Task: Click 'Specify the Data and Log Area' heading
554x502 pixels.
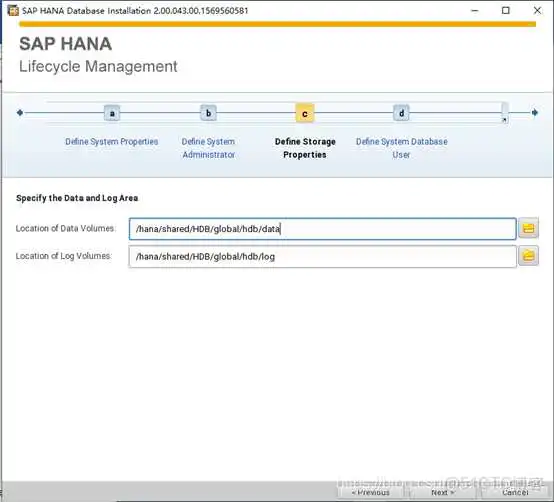Action: point(77,198)
